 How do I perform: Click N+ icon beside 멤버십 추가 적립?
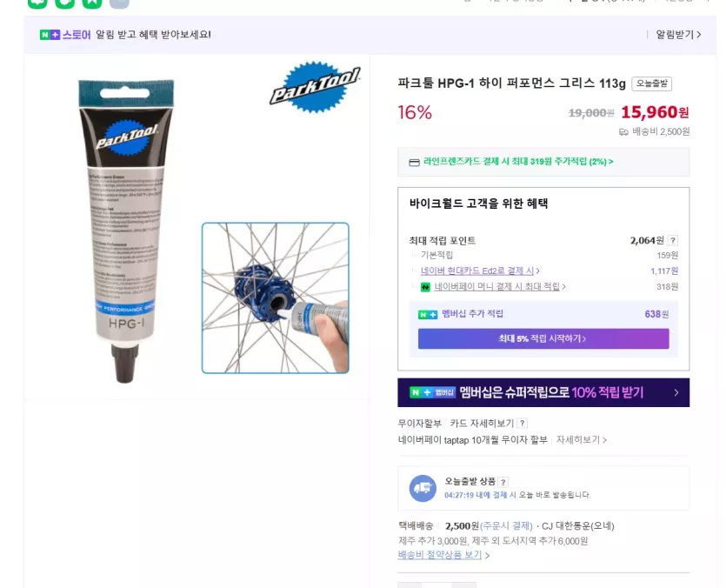pyautogui.click(x=428, y=315)
